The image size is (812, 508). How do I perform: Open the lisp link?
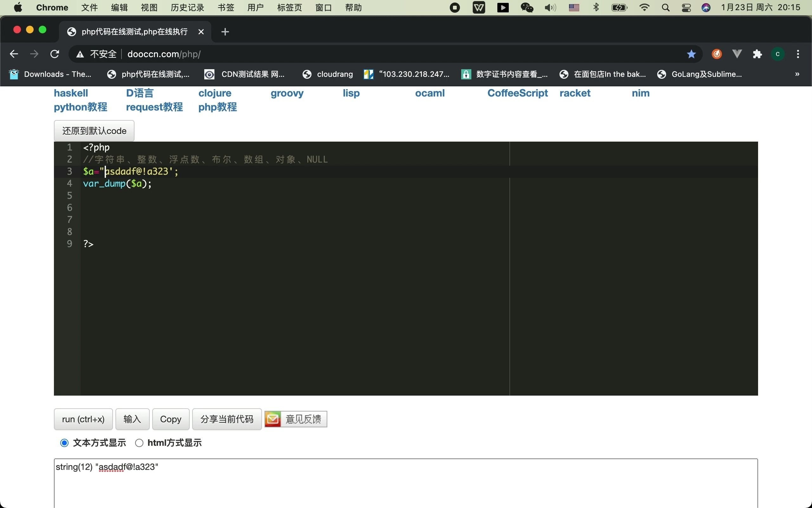pos(351,93)
